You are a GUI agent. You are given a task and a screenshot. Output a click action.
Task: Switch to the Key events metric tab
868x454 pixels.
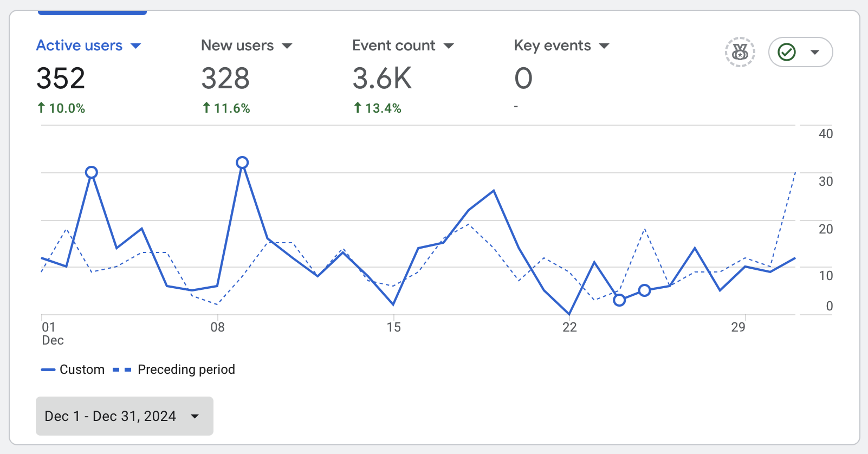click(x=552, y=46)
